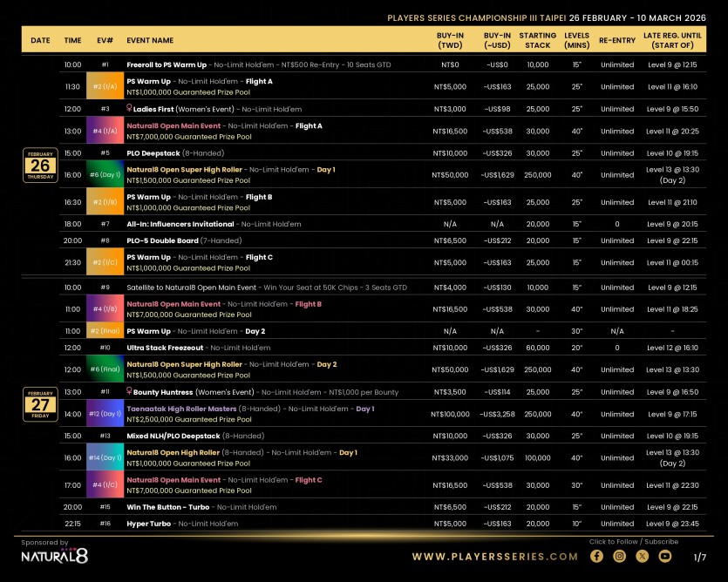This screenshot has height=582, width=728.
Task: Click the female symbol beside Ladies First
Action: click(x=130, y=109)
